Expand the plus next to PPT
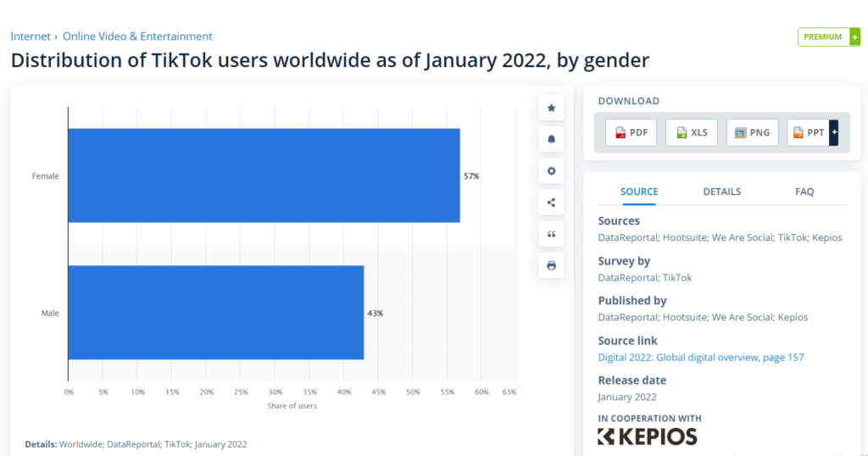This screenshot has height=456, width=868. click(833, 132)
